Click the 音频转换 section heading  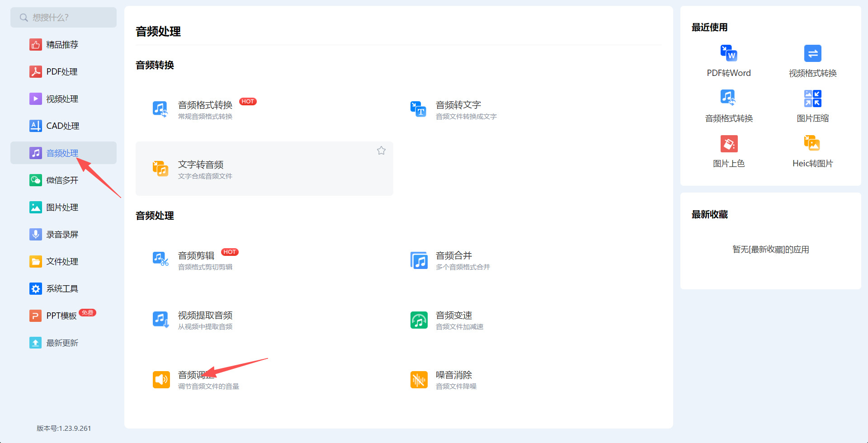coord(155,65)
